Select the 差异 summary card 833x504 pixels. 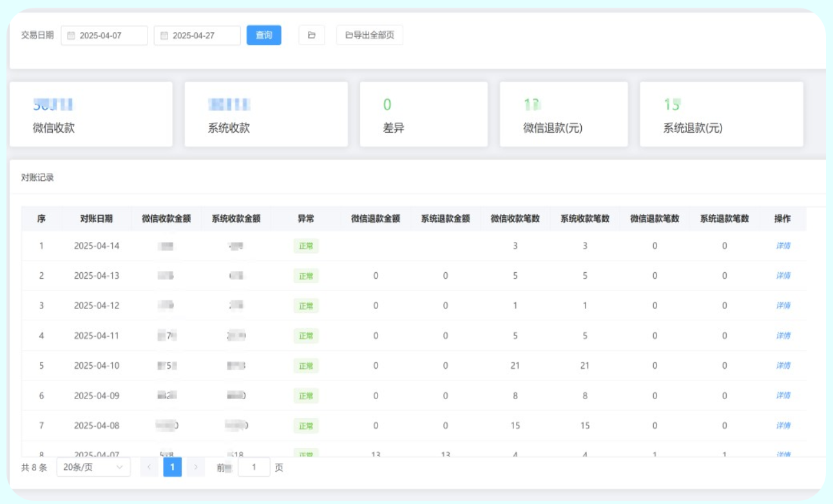click(424, 113)
